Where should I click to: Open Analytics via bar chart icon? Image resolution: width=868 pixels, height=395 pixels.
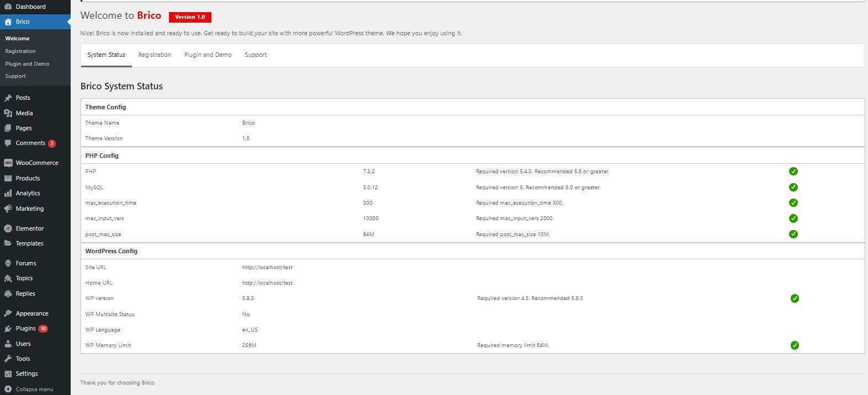point(8,194)
